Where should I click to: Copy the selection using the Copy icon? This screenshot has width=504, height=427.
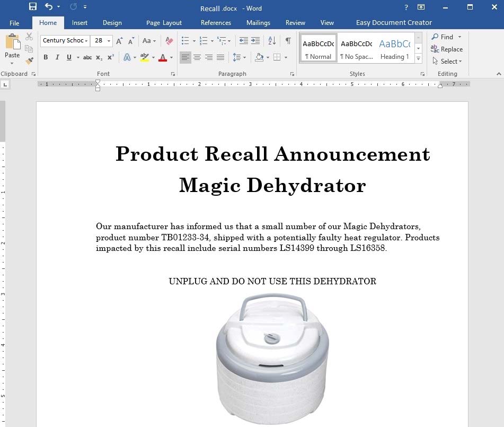(29, 49)
